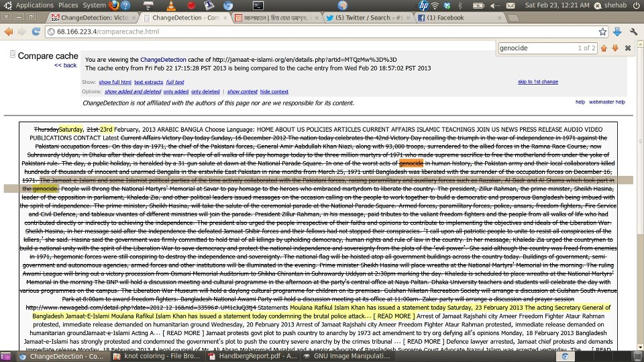Check the battery status indicator
The height and width of the screenshot is (362, 644).
[x=478, y=5]
